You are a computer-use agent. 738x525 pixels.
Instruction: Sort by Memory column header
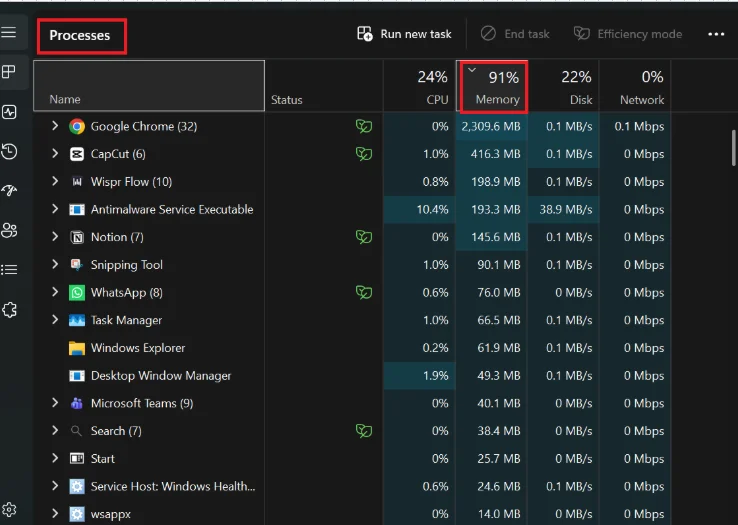pyautogui.click(x=492, y=87)
